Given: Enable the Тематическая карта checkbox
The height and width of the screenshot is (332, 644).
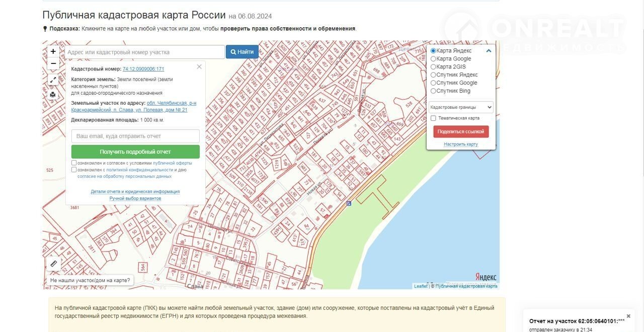Looking at the screenshot, I should [433, 118].
